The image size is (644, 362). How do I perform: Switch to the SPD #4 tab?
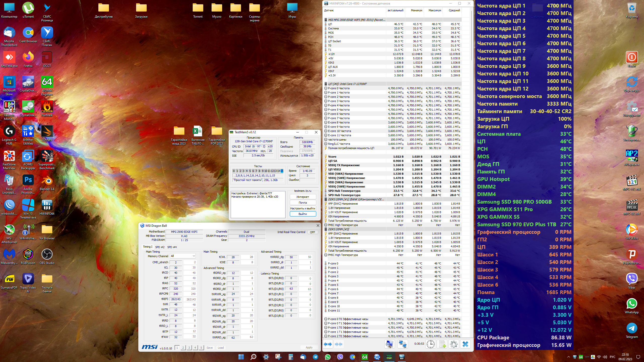(x=172, y=247)
